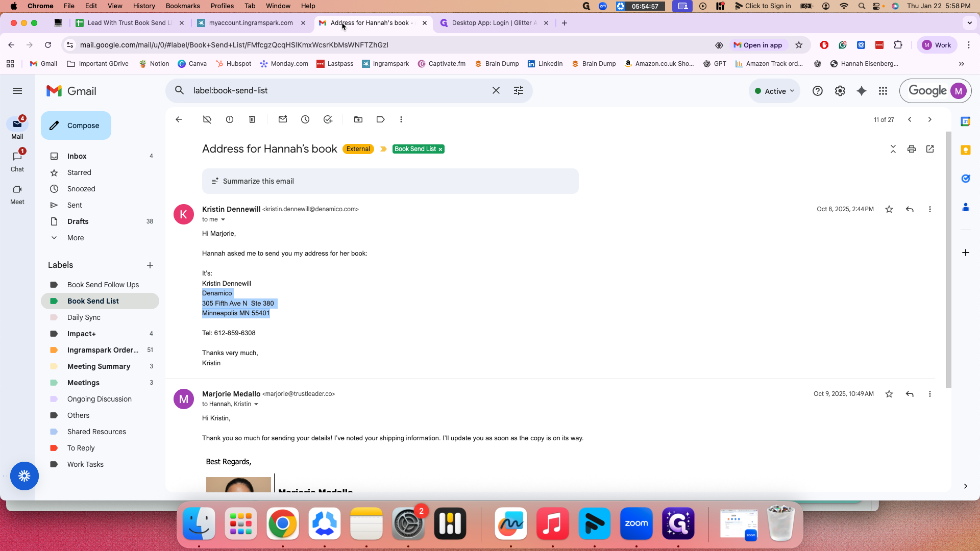
Task: Click the label:book-send-list search field
Action: (337, 90)
